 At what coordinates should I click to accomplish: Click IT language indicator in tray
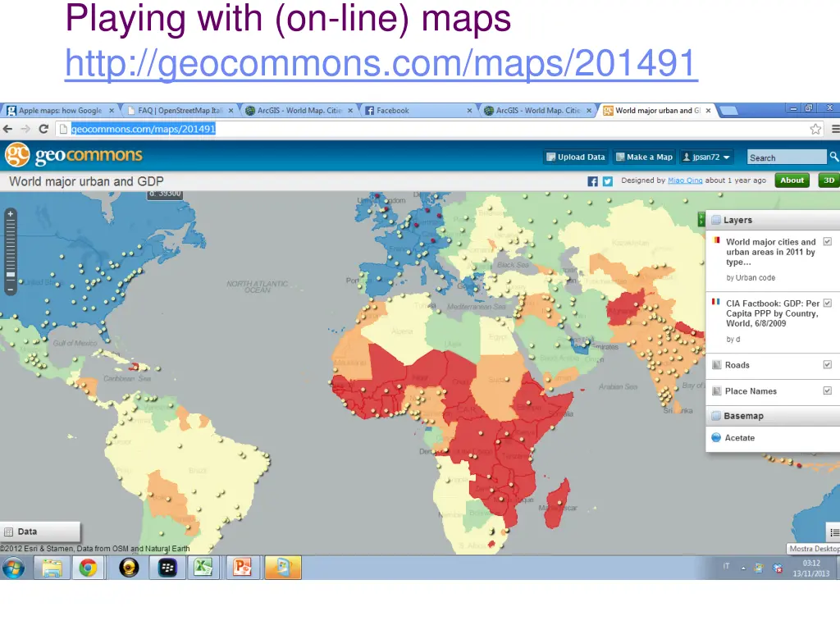(727, 566)
